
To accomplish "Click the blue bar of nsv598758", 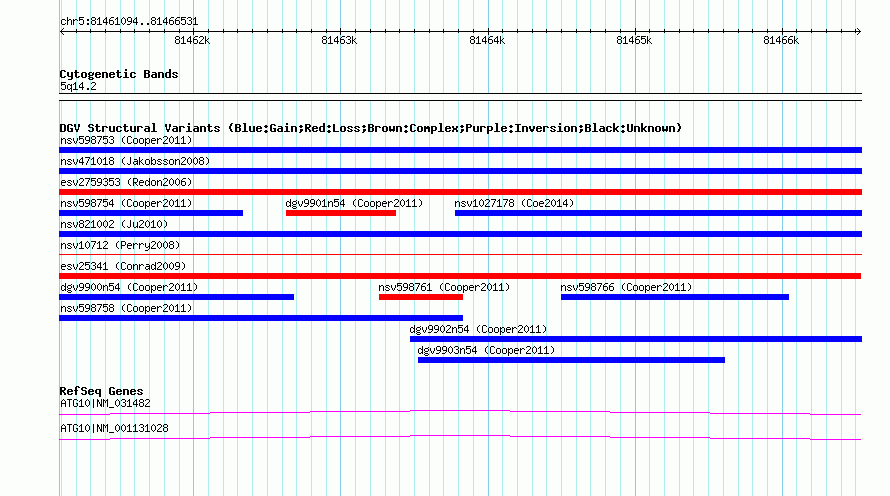I will point(261,318).
